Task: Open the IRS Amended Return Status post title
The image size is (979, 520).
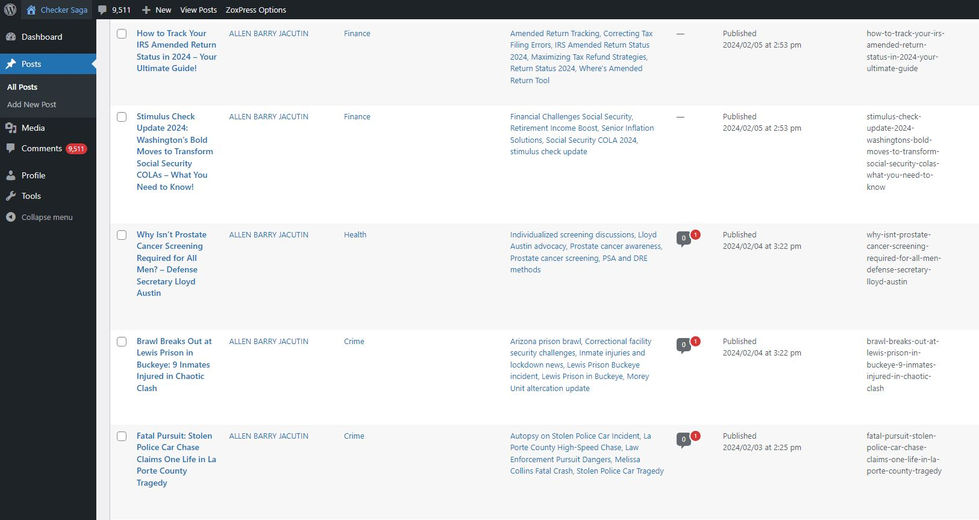Action: tap(177, 51)
